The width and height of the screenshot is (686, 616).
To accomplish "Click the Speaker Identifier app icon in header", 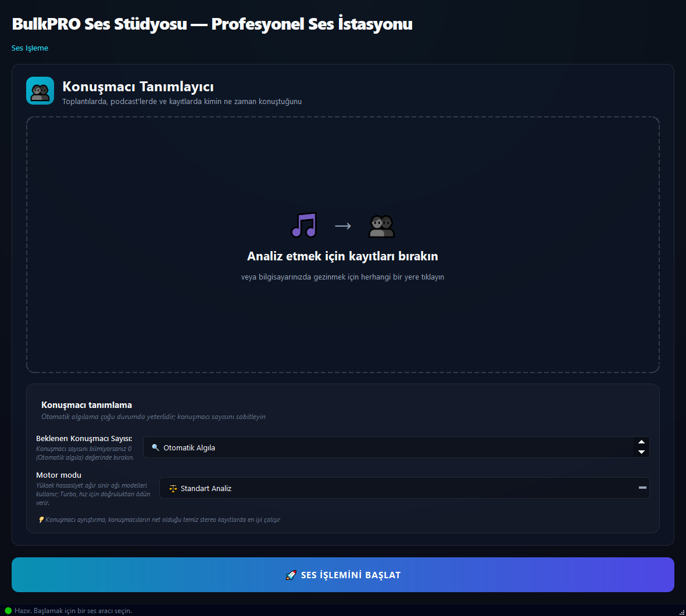I will tap(40, 91).
